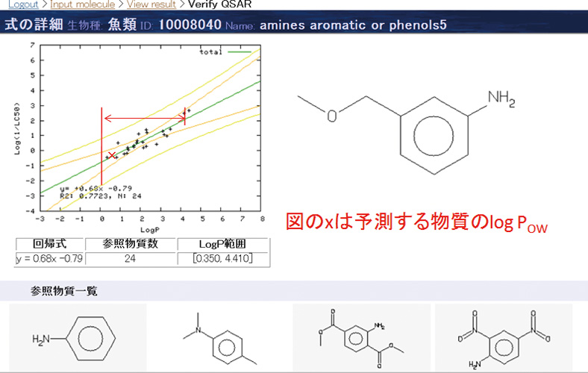Open the View result breadcrumb link
This screenshot has height=373, width=588.
(151, 4)
